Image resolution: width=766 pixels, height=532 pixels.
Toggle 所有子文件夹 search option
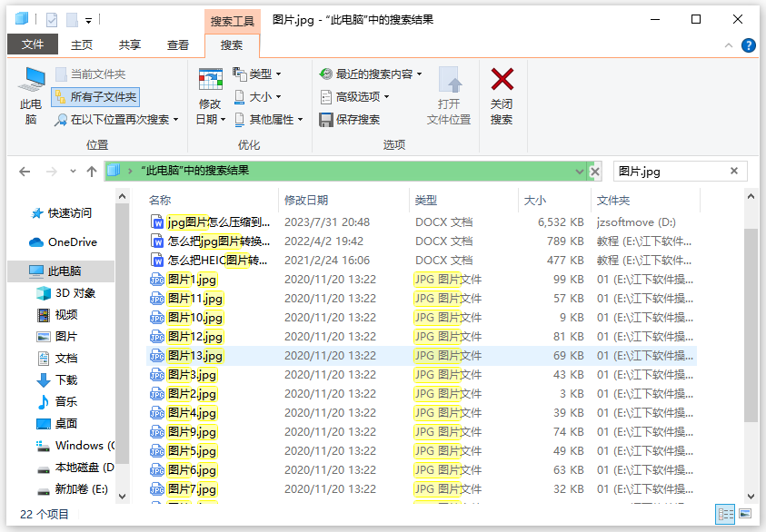pos(95,96)
